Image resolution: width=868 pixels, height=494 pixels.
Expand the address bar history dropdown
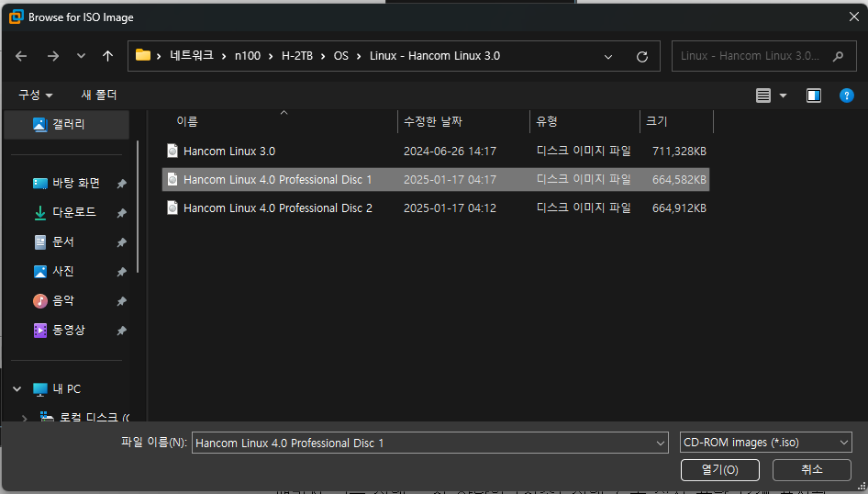[x=607, y=56]
